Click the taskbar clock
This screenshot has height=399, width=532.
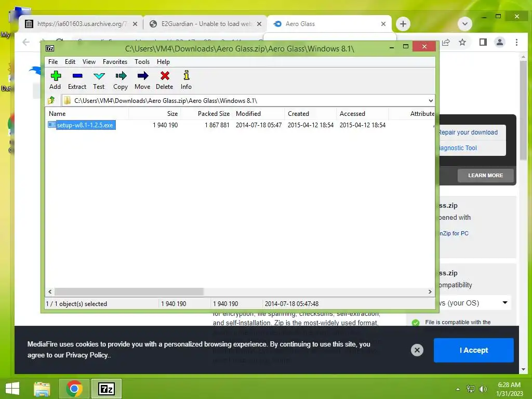point(509,389)
